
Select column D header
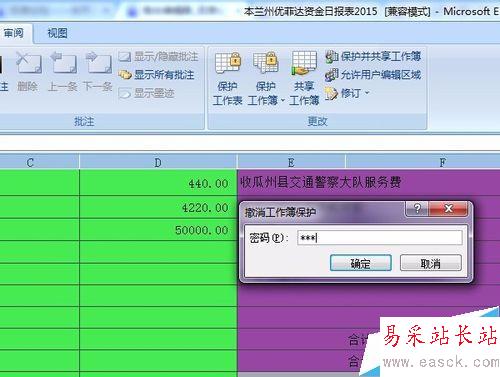158,163
